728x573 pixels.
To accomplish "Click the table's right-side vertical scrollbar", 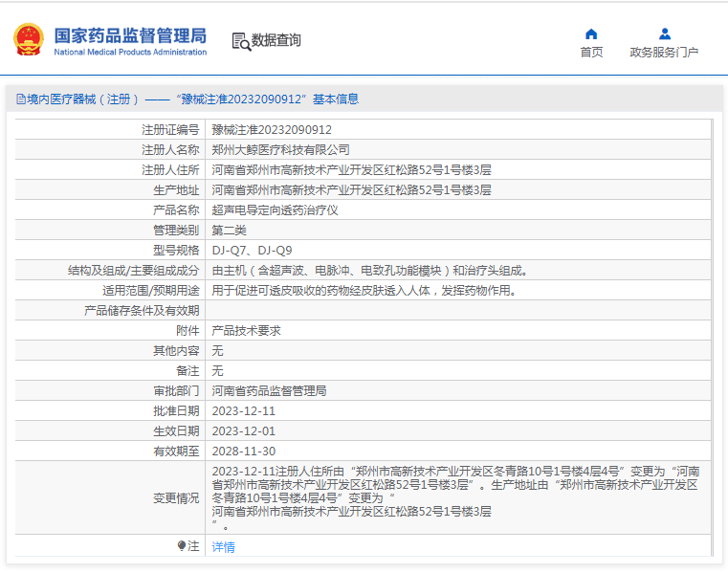I will (717, 335).
